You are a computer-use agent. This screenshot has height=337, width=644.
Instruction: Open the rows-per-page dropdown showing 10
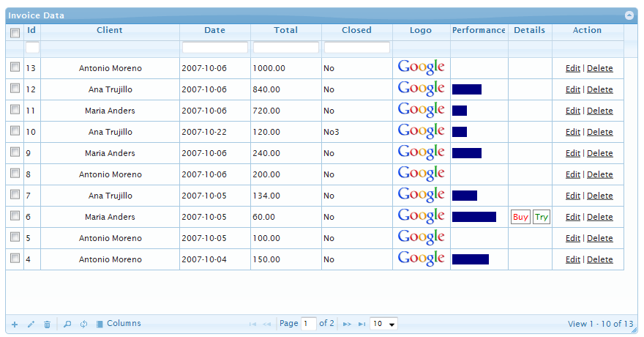[x=383, y=324]
